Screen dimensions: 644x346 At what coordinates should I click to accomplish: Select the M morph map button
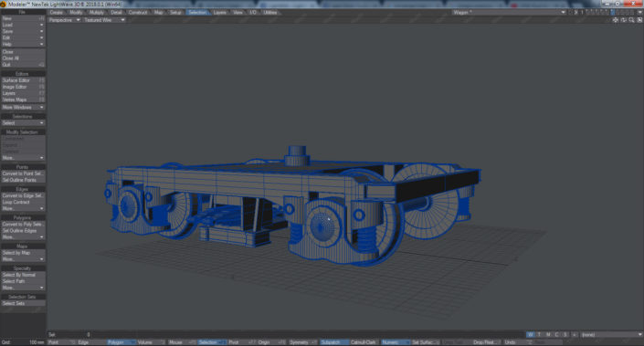548,334
